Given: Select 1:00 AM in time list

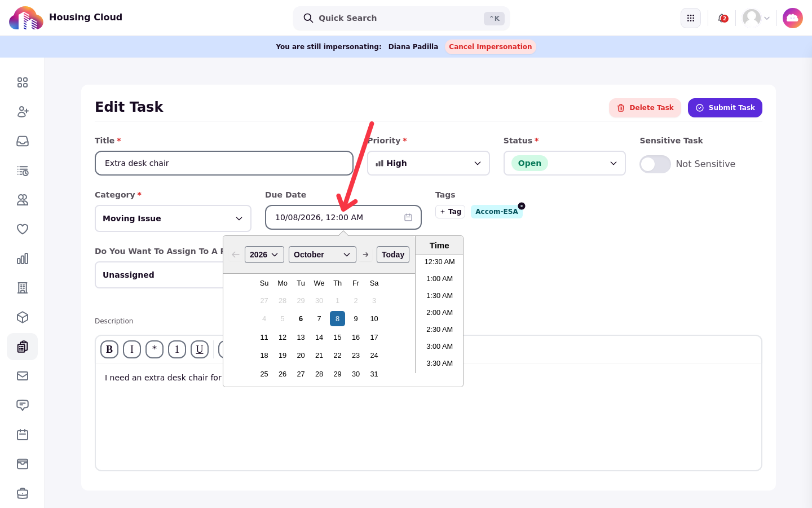Looking at the screenshot, I should pos(439,279).
